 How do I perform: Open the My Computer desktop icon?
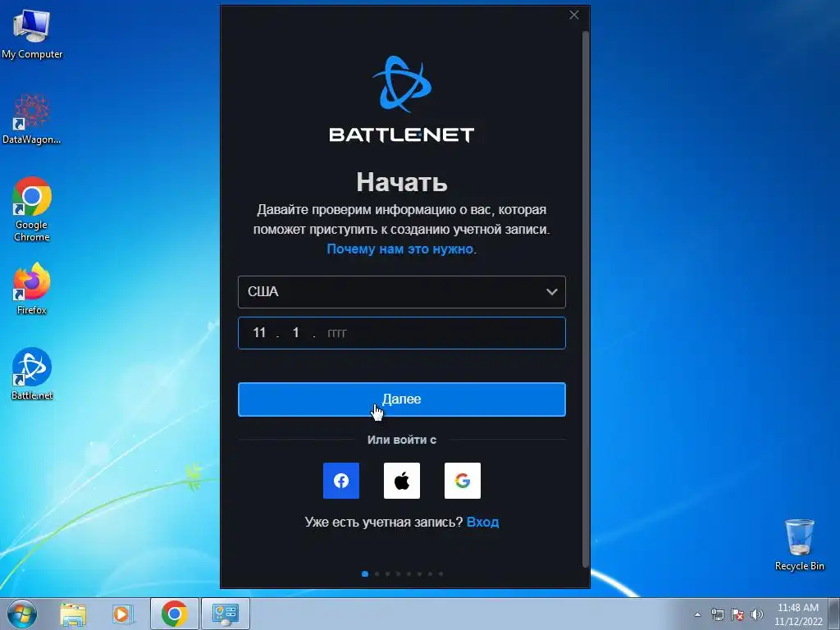tap(32, 34)
